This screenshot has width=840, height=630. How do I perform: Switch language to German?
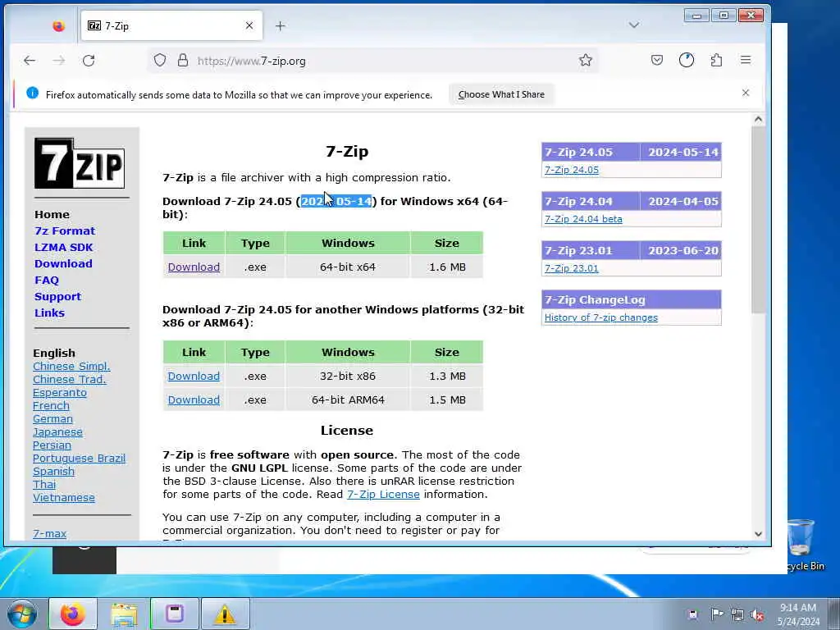click(x=52, y=419)
